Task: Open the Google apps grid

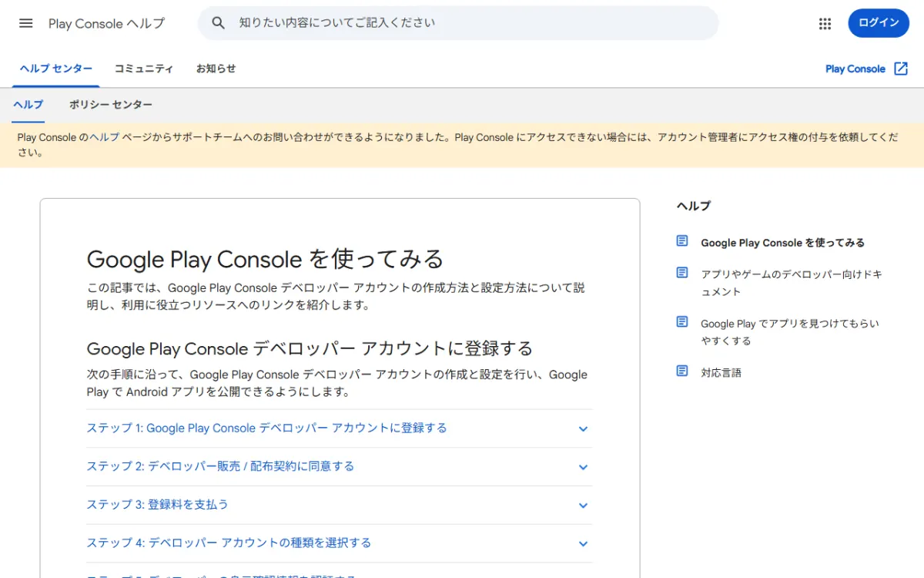Action: [x=825, y=24]
